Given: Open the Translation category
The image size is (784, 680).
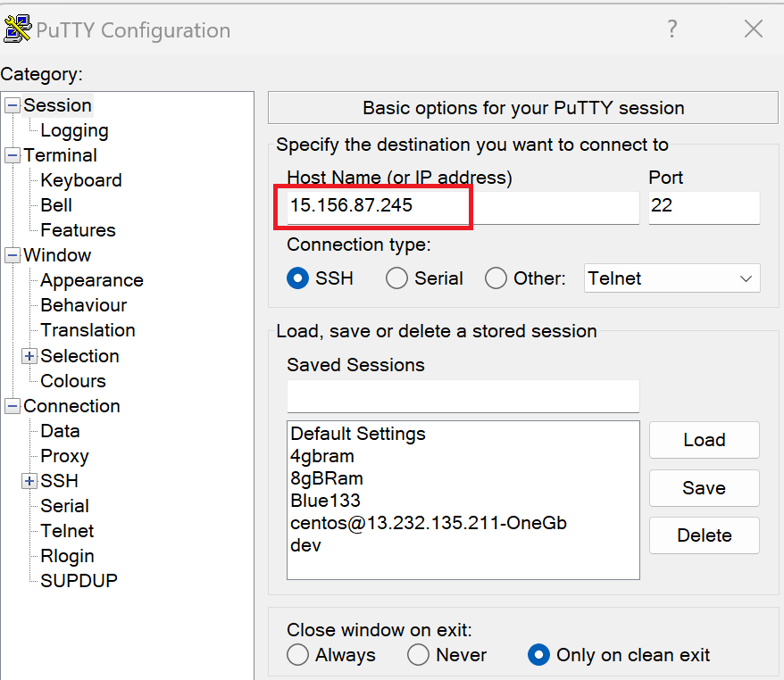Looking at the screenshot, I should tap(88, 330).
